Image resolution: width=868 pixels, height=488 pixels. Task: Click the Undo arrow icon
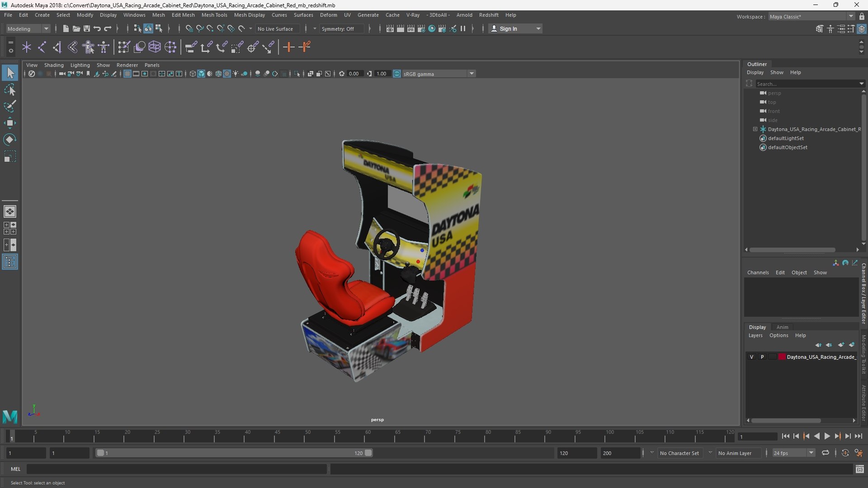click(x=97, y=28)
